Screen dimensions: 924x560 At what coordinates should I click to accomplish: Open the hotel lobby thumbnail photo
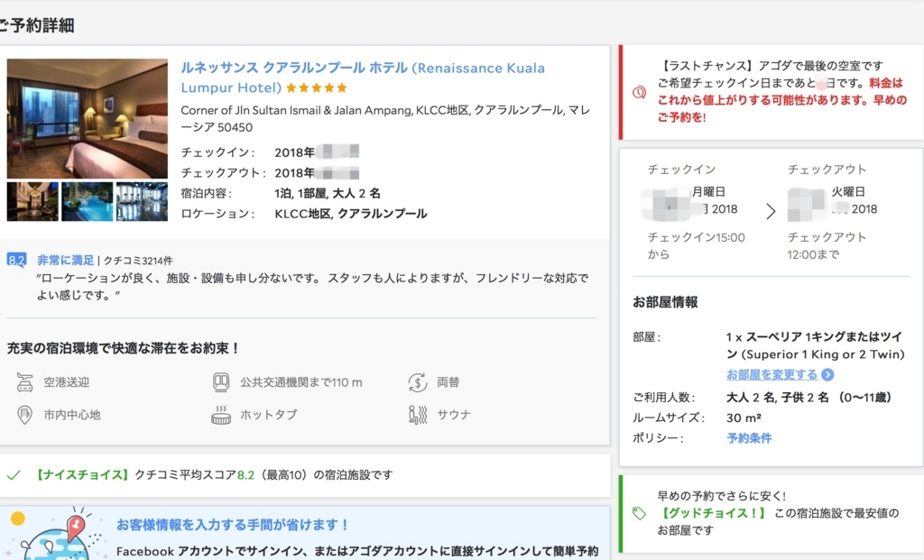tap(32, 201)
